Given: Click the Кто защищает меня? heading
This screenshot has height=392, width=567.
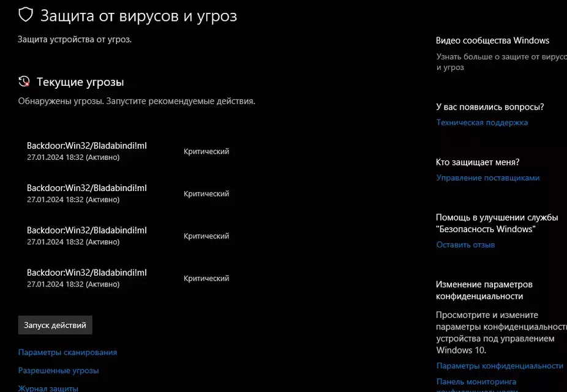Looking at the screenshot, I should 478,162.
